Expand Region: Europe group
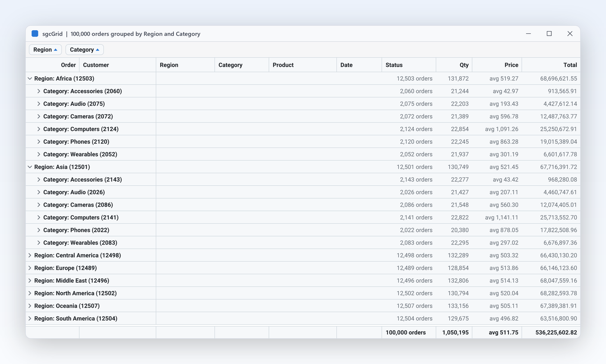 [x=30, y=268]
